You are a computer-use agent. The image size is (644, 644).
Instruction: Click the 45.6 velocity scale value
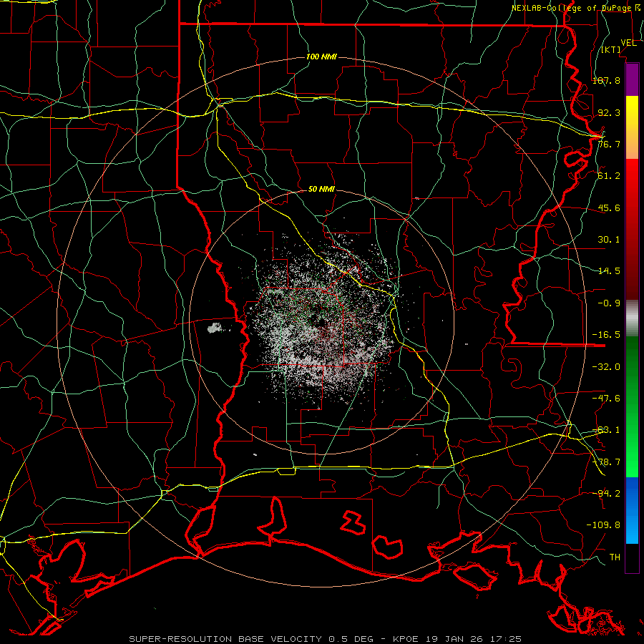(609, 208)
